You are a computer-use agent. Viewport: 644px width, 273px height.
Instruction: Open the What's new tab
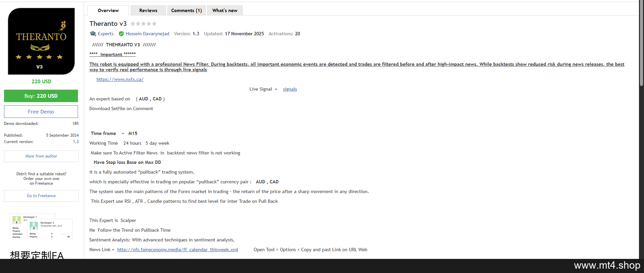click(225, 10)
